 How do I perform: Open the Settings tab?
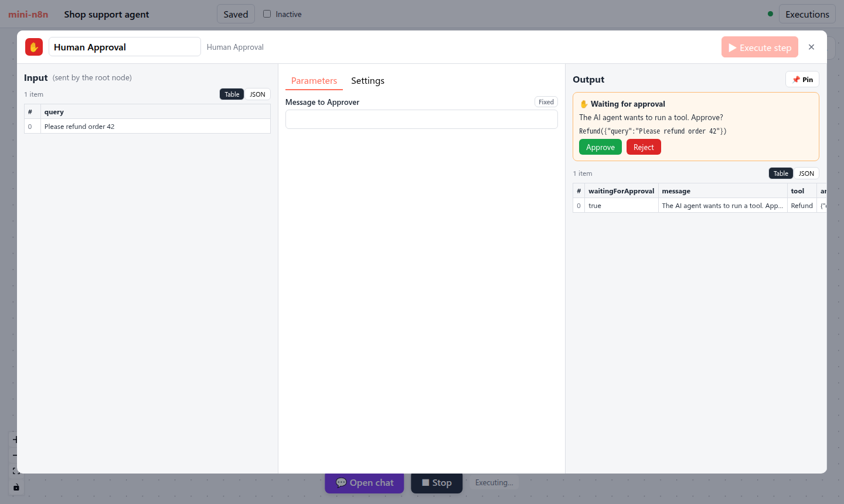click(367, 81)
